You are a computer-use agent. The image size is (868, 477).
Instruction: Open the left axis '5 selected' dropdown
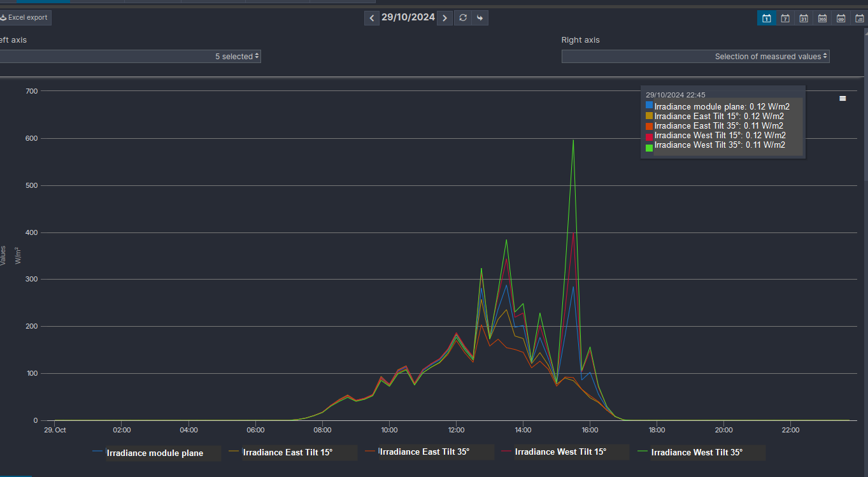point(129,57)
